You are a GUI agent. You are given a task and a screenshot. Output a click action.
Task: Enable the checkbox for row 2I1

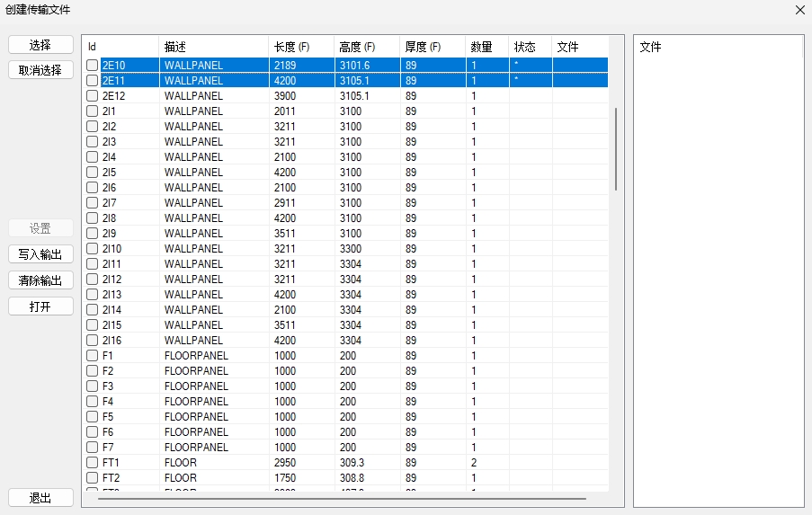93,111
